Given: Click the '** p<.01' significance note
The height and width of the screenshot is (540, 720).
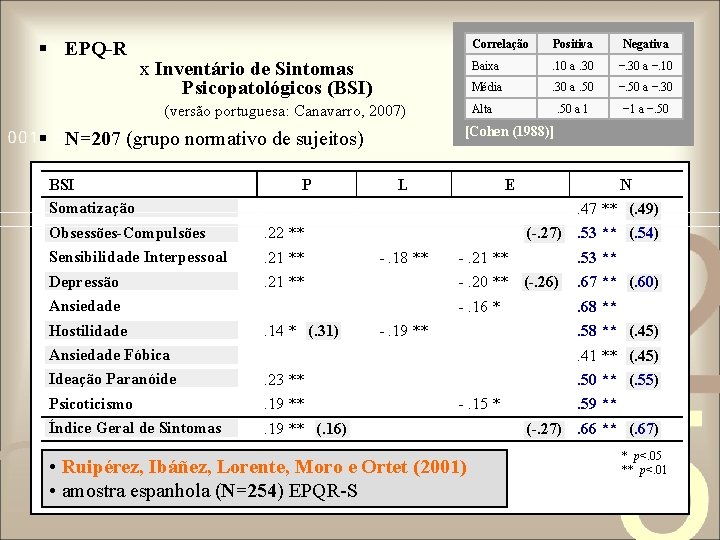Looking at the screenshot, I should click(x=644, y=470).
